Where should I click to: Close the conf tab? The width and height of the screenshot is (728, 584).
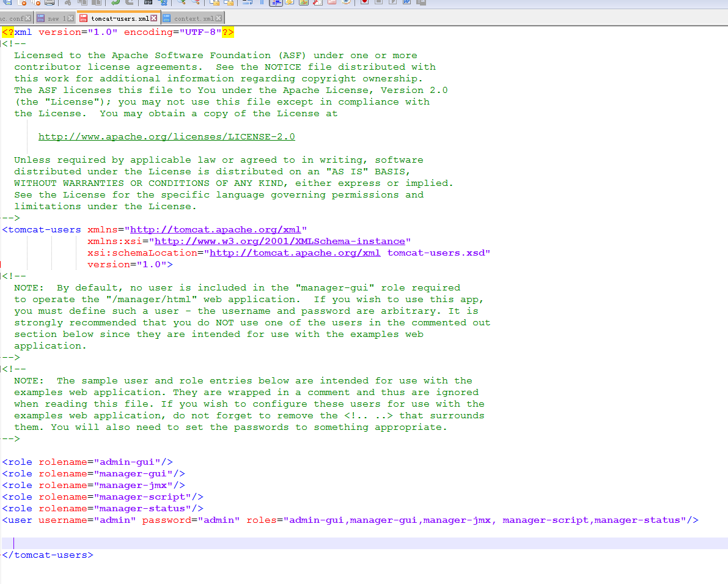[x=28, y=18]
